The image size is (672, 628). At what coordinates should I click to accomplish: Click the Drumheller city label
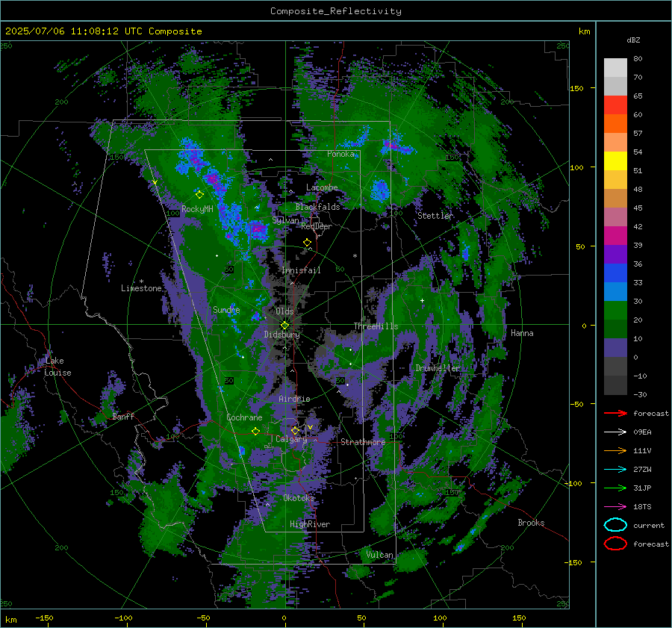click(438, 368)
